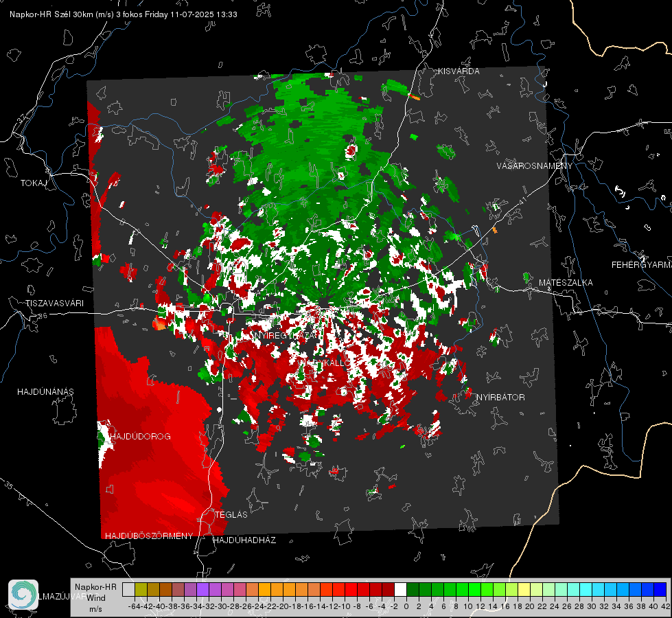Select the HAJDÚNÁNÁS town label
The image size is (672, 618).
point(45,392)
